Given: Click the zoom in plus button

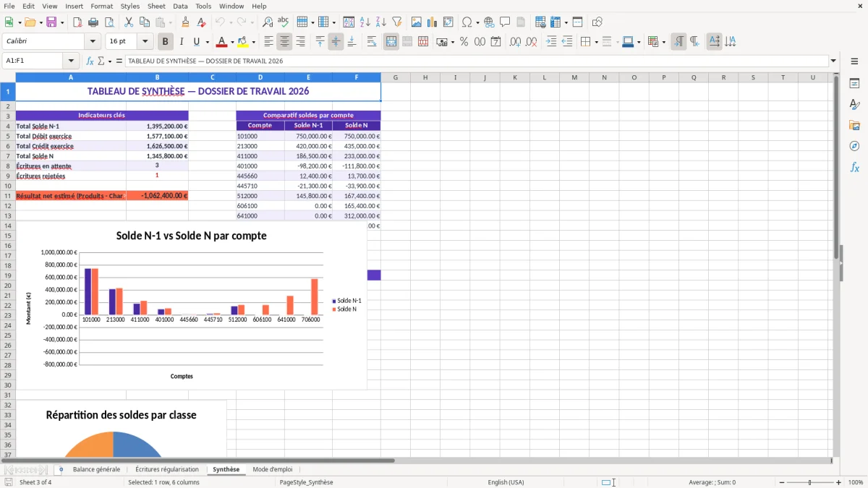Looking at the screenshot, I should [839, 482].
